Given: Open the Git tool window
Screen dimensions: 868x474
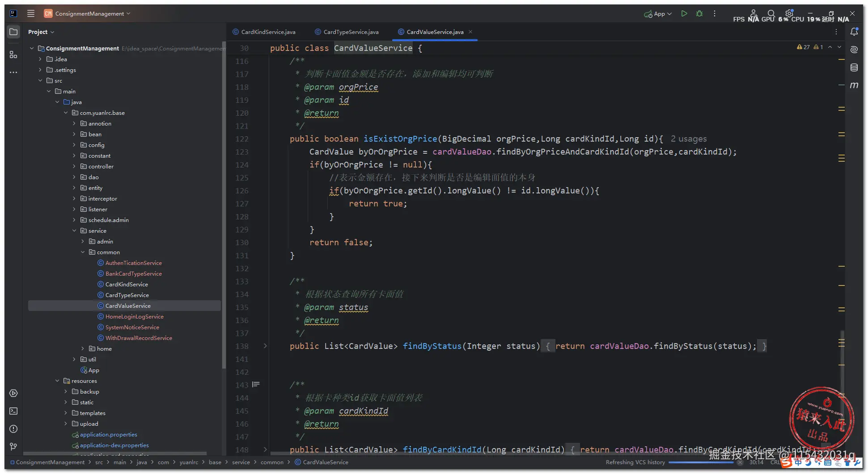Looking at the screenshot, I should pos(13,446).
